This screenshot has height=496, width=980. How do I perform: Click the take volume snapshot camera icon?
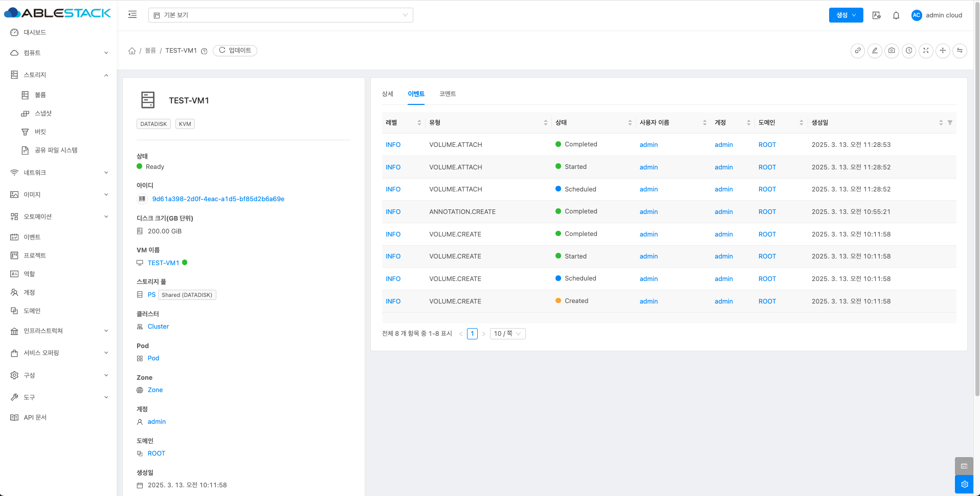click(x=892, y=51)
